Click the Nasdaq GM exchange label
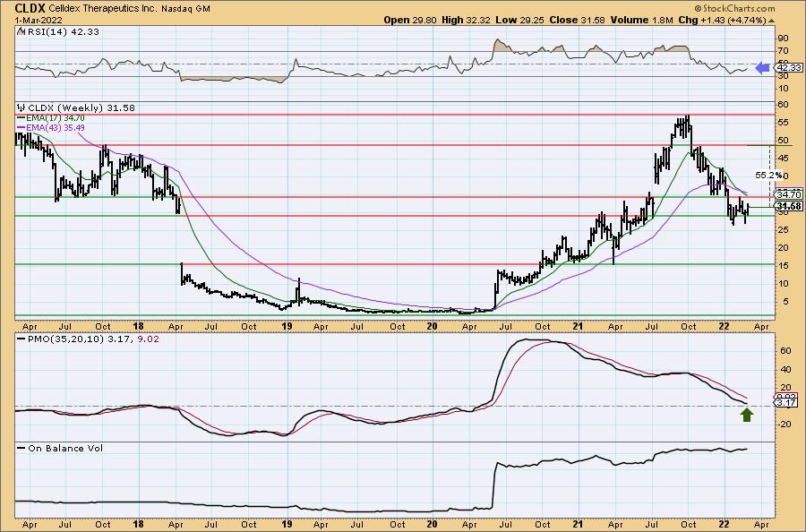This screenshot has width=806, height=532. (185, 9)
